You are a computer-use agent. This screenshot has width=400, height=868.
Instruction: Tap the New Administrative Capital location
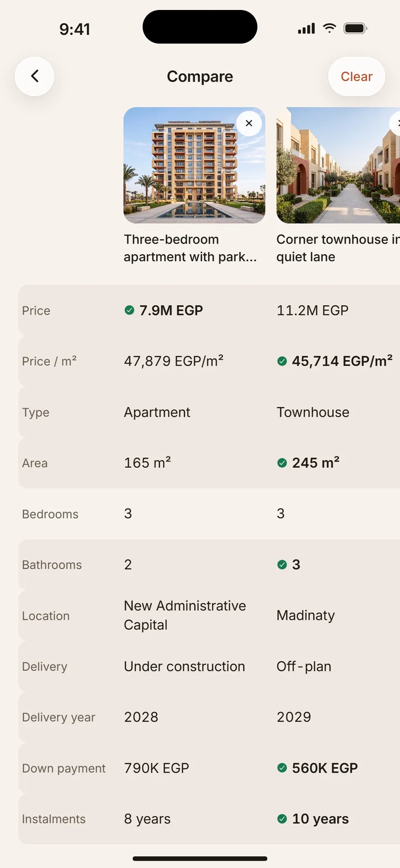click(x=185, y=615)
